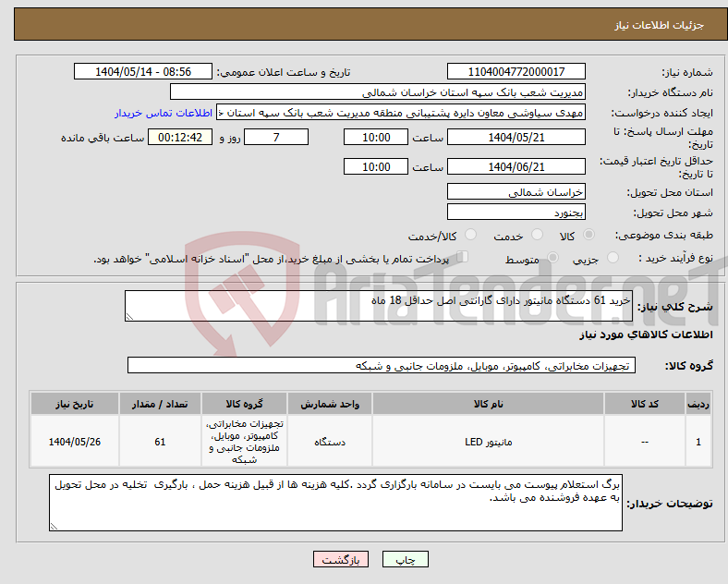Image resolution: width=728 pixels, height=584 pixels.
Task: Click the ردیف column header
Action: click(698, 404)
